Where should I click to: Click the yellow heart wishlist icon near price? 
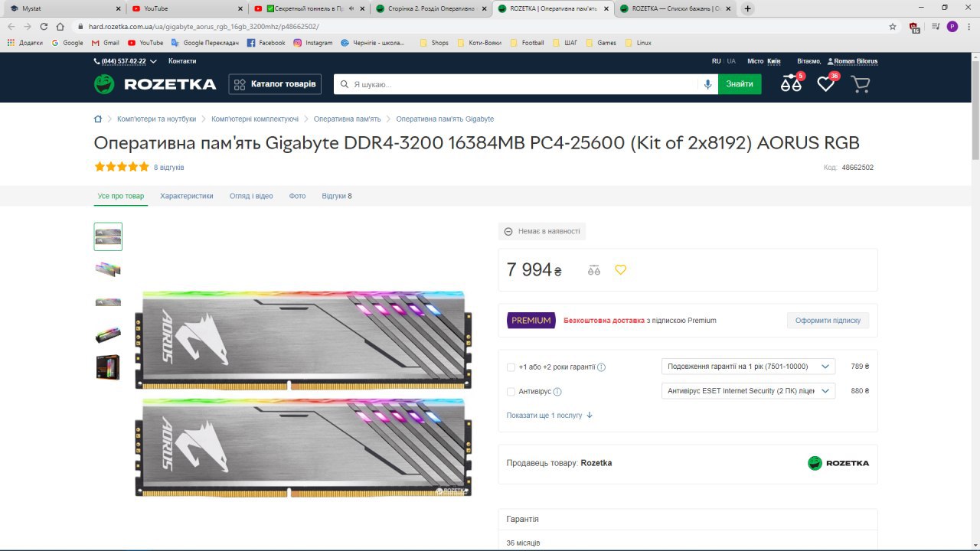(620, 270)
